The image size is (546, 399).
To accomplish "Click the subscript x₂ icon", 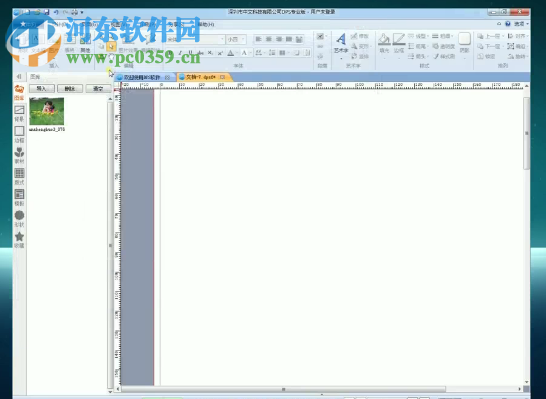I will coord(210,53).
